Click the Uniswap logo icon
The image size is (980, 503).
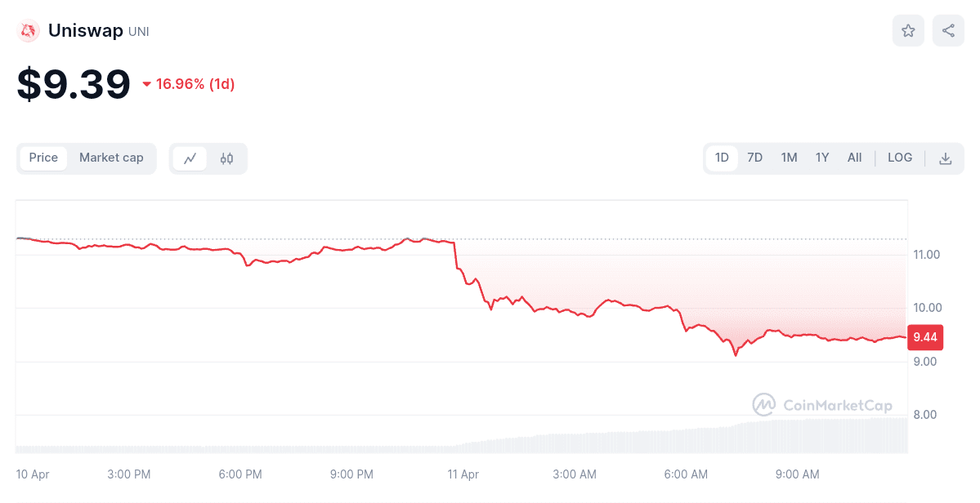click(29, 31)
